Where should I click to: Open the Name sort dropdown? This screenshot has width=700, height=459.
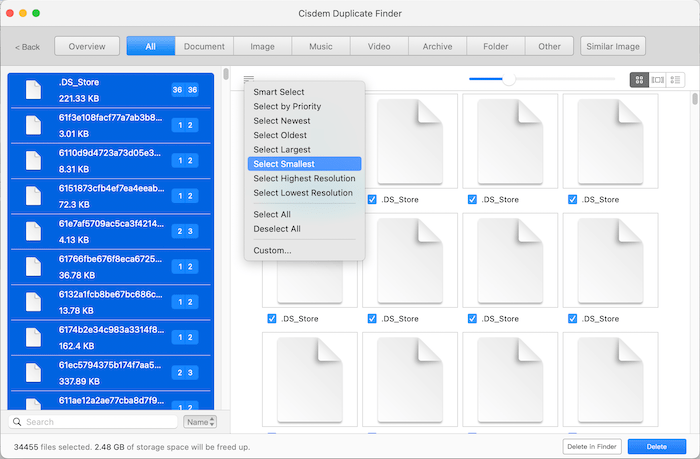point(200,422)
